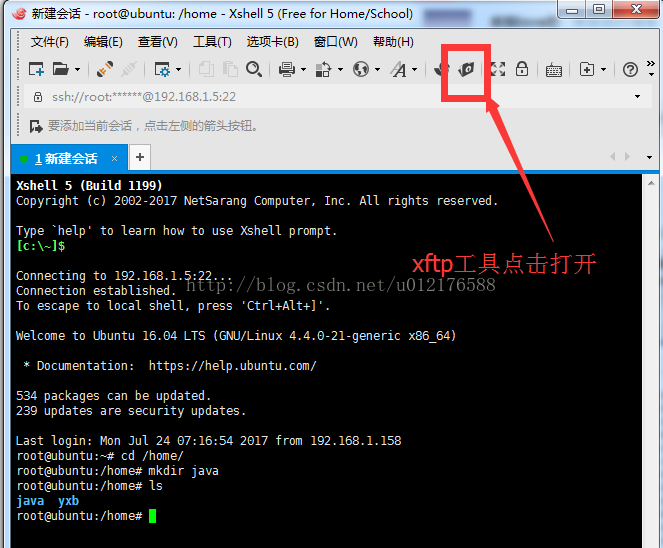This screenshot has height=548, width=663.
Task: Click the '[c:\~]$' local prompt text
Action: (x=41, y=246)
